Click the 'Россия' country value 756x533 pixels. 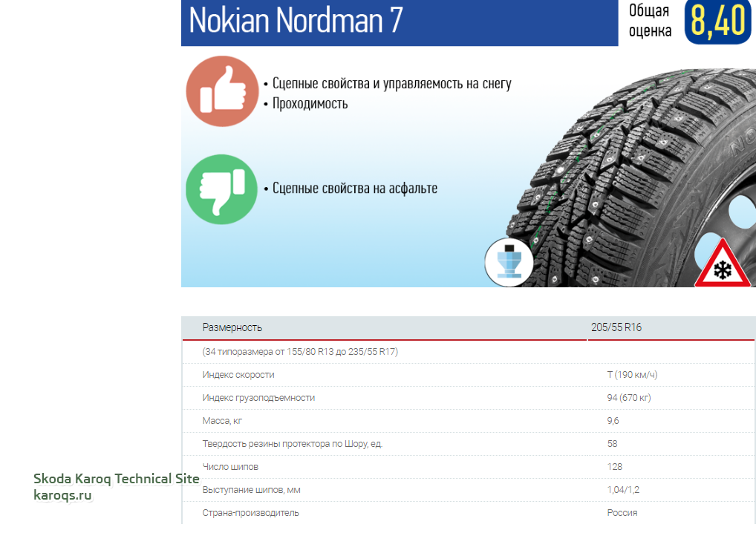tap(622, 513)
